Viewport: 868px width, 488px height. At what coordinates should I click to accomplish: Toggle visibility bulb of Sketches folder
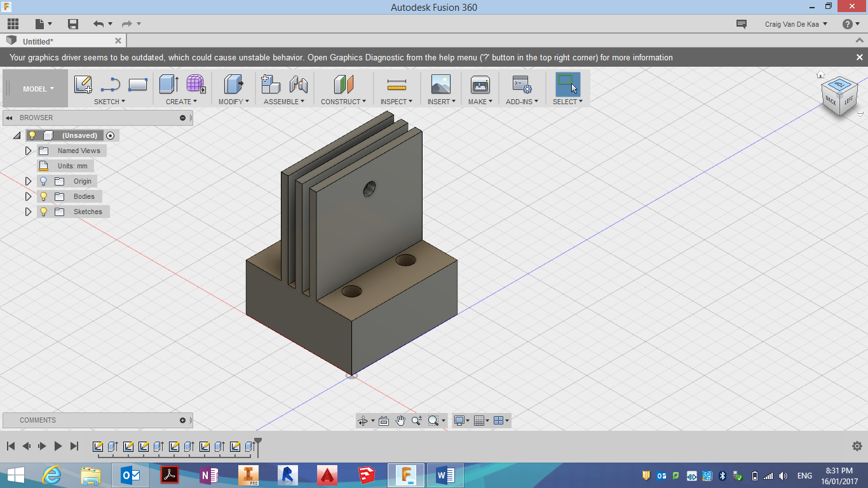tap(43, 212)
